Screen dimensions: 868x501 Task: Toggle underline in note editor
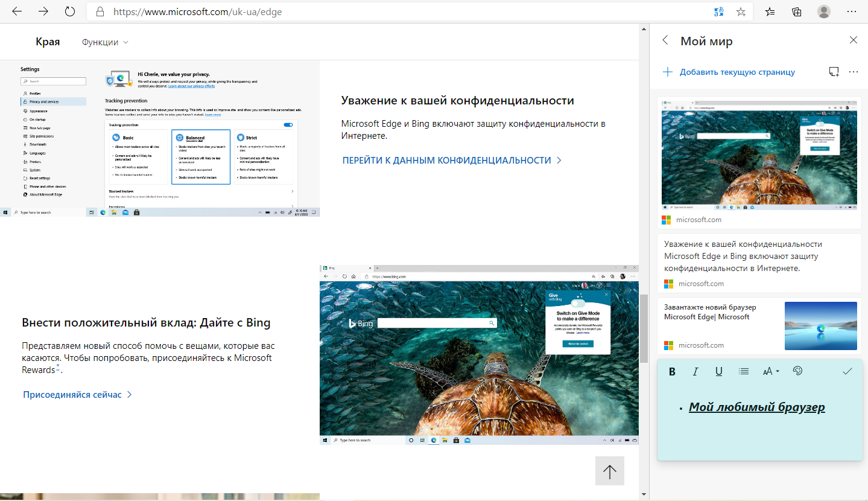[x=719, y=372]
